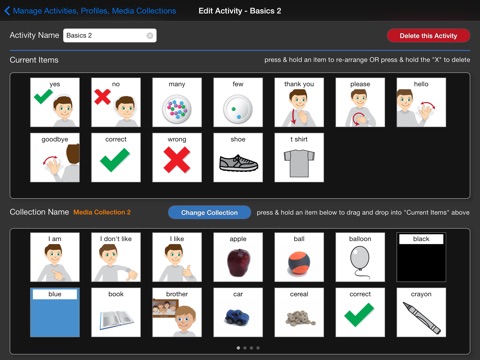Screen dimensions: 480x360
Task: Select the 'I don't like' collection card
Action: pos(116,257)
